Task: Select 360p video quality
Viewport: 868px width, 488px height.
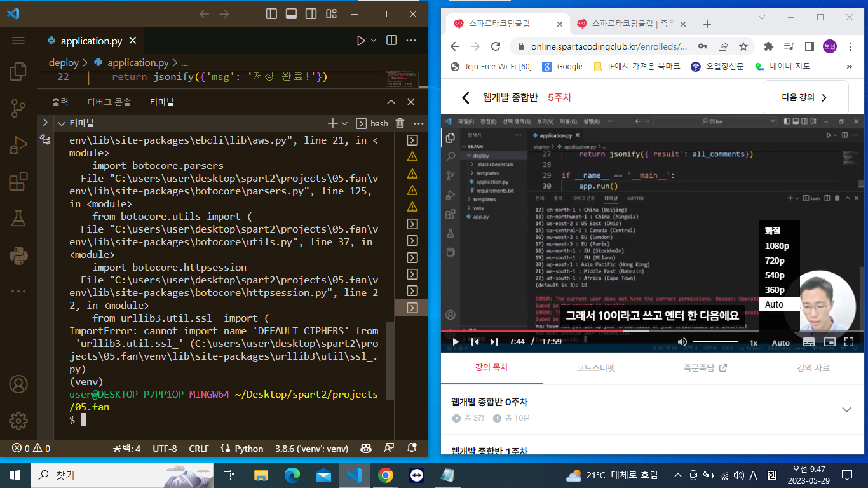Action: [x=775, y=290]
